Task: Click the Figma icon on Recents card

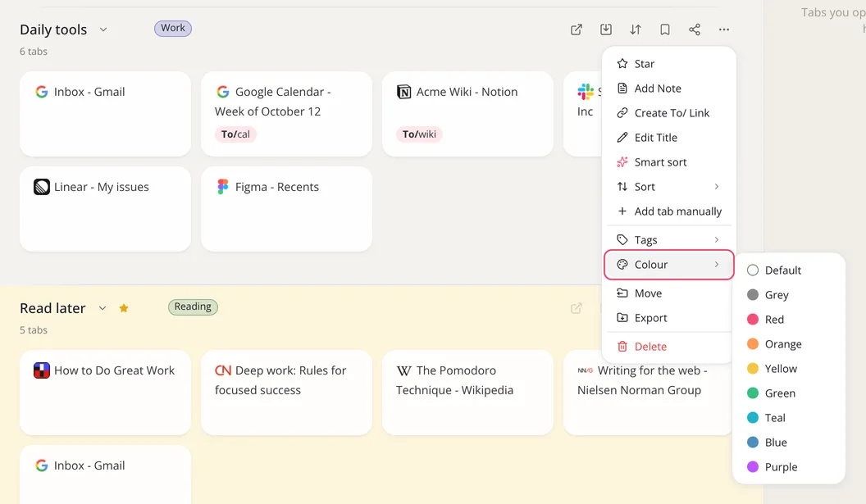Action: (222, 187)
